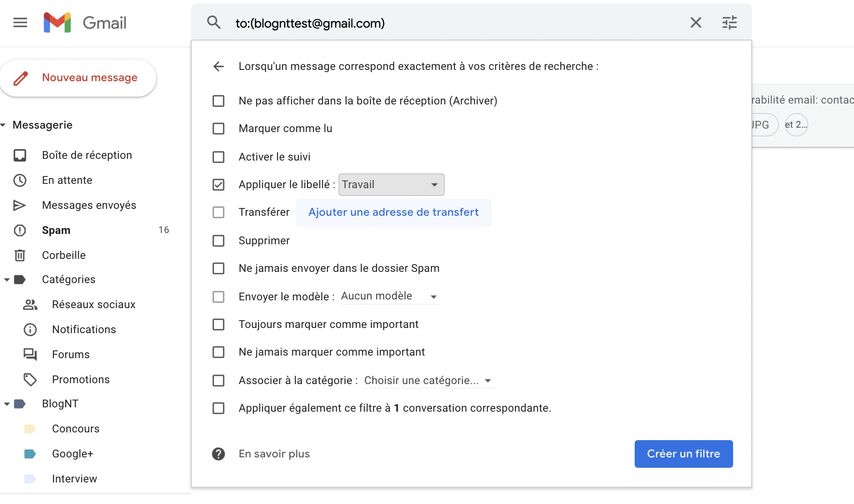Click the Corbeille trash icon
Screen dimensions: 854x504
20,255
